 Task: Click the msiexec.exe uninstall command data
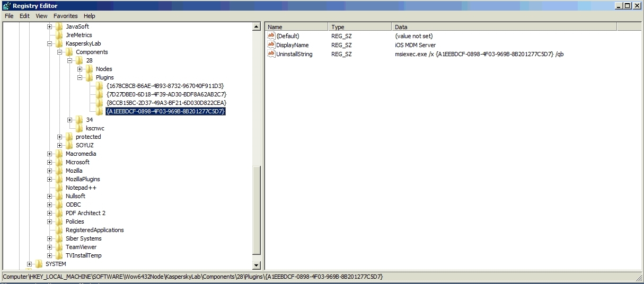[x=479, y=54]
